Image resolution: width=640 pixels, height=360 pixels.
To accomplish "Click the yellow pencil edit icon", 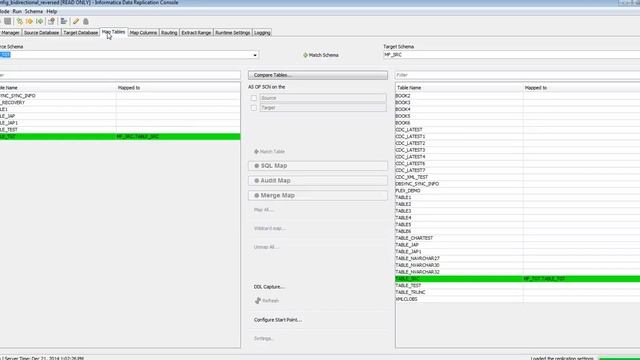I will [x=76, y=21].
